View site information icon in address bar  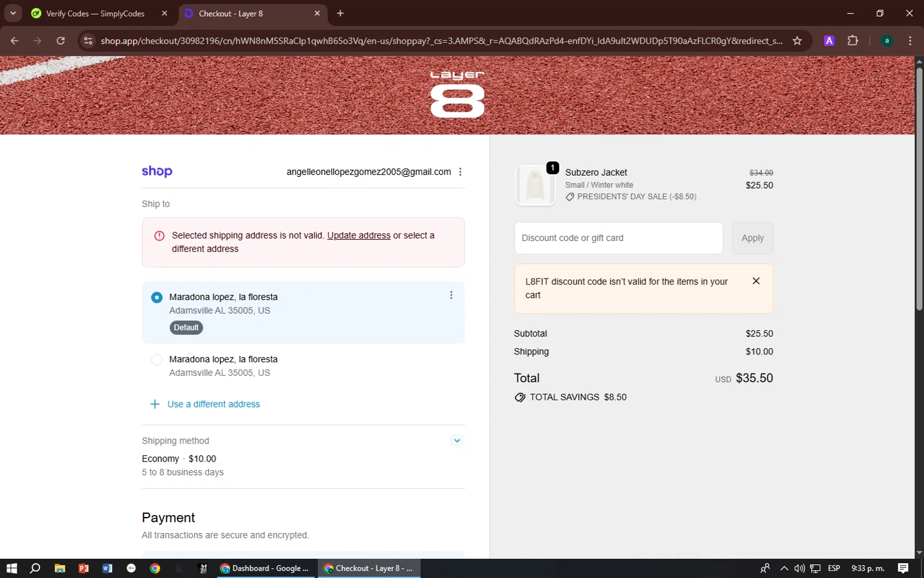tap(88, 41)
